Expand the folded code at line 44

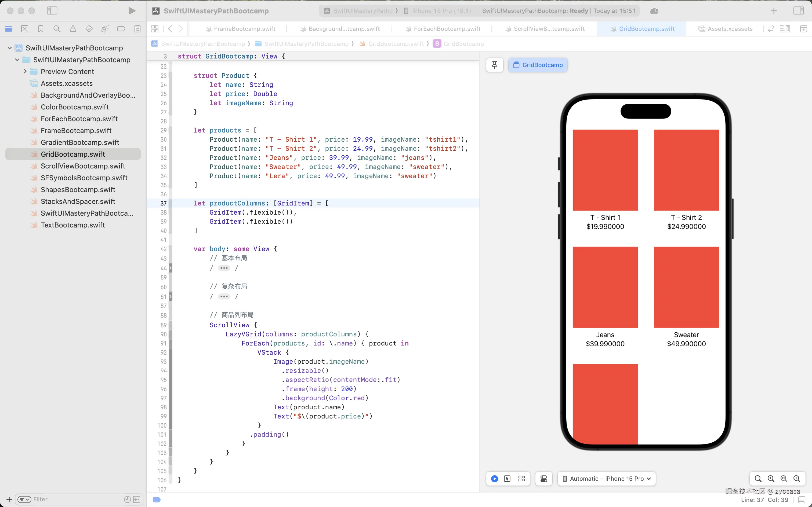pyautogui.click(x=224, y=268)
